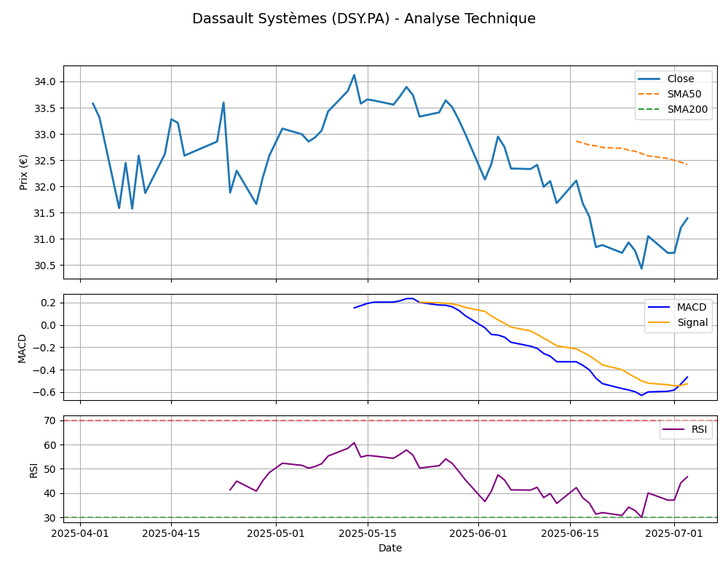Click the "32.5" price tick label

(44, 161)
